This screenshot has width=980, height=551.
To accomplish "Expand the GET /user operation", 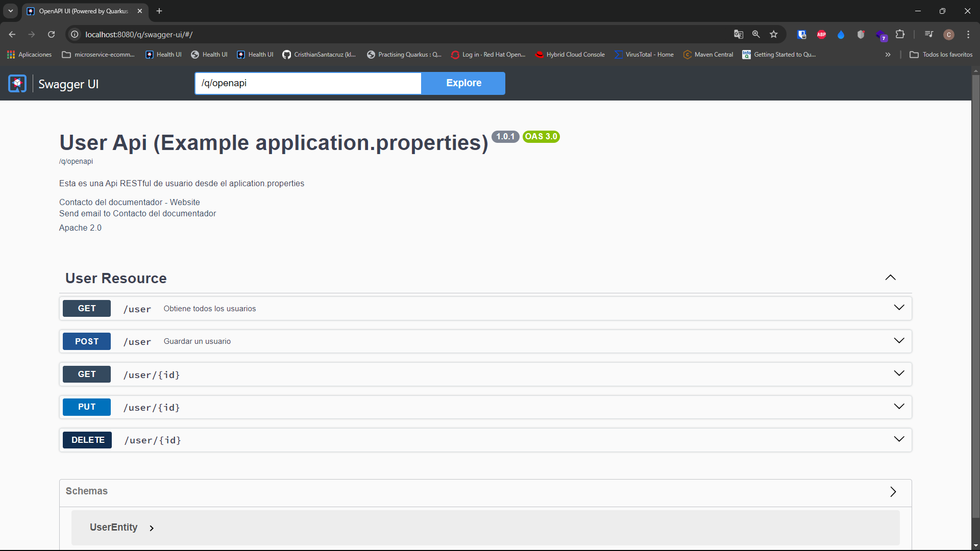I will pyautogui.click(x=899, y=307).
